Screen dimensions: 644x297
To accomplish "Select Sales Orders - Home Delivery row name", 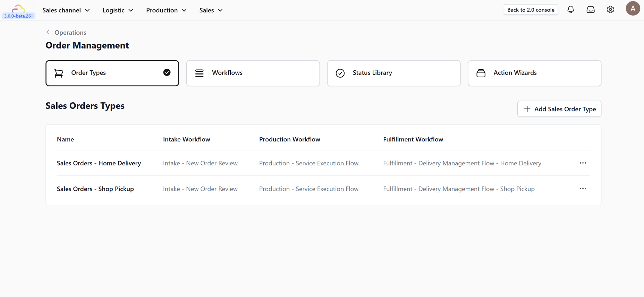I will tap(99, 163).
